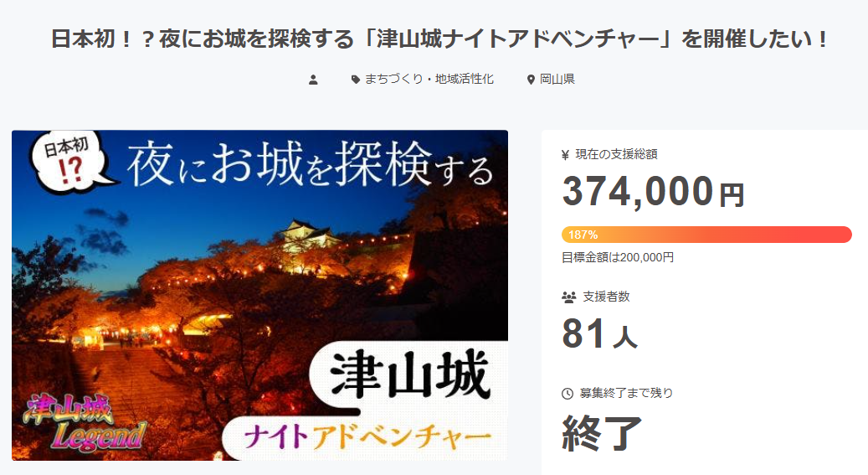Viewport: 868px width, 475px height.
Task: Click the yen icon near 現在の支援総額
Action: 565,155
